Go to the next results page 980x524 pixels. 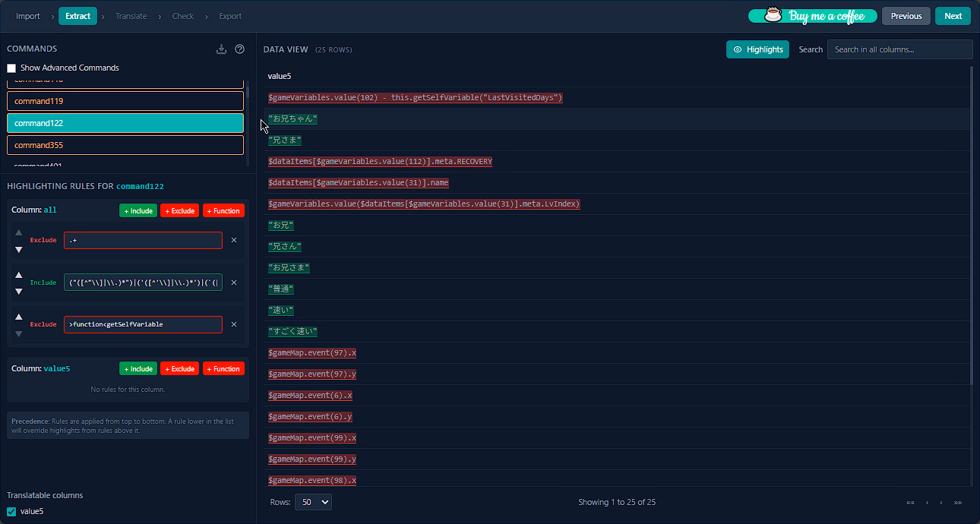[x=940, y=503]
